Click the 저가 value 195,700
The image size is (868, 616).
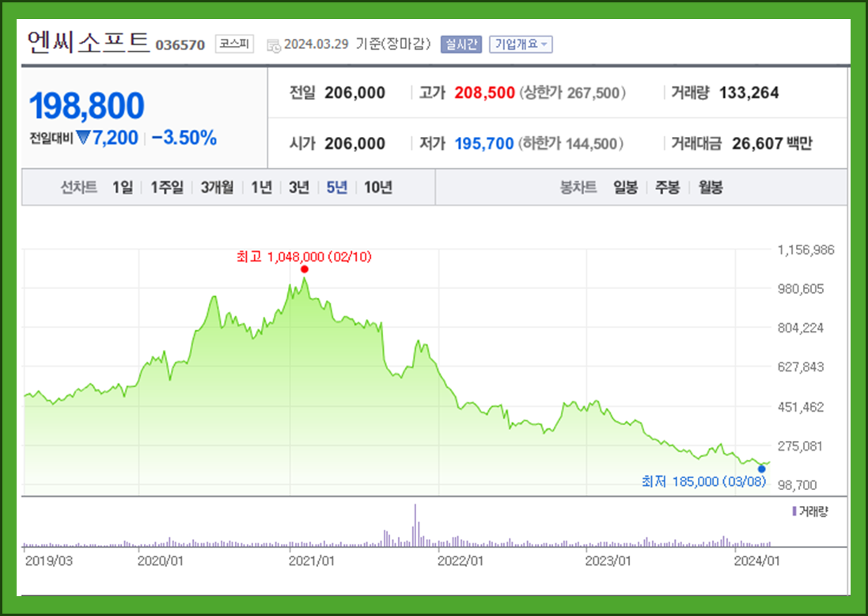coord(484,143)
